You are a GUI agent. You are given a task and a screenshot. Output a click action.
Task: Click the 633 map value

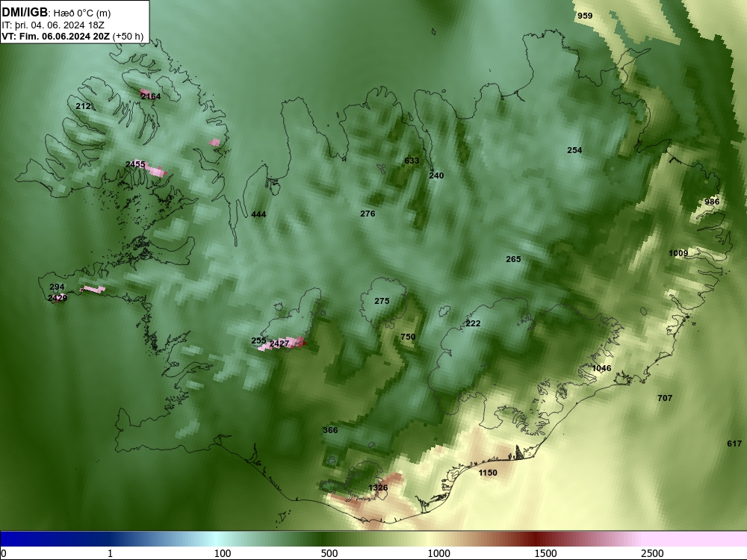412,161
